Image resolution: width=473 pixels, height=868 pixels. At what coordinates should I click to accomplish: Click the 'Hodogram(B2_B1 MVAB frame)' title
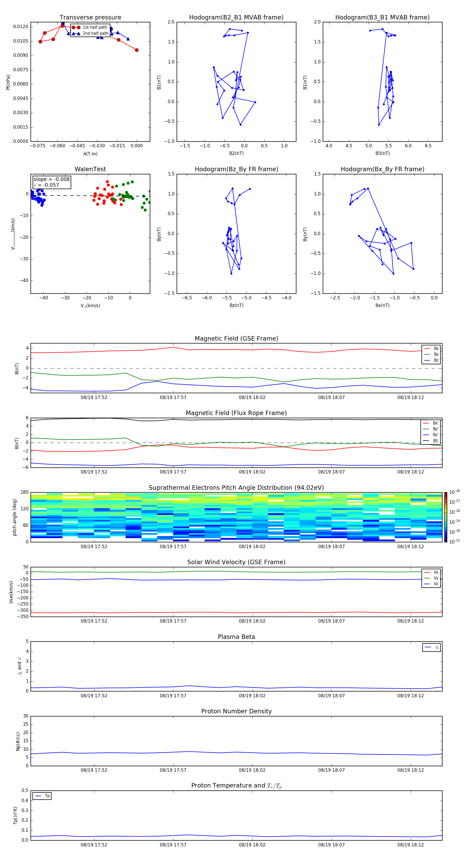[236, 17]
